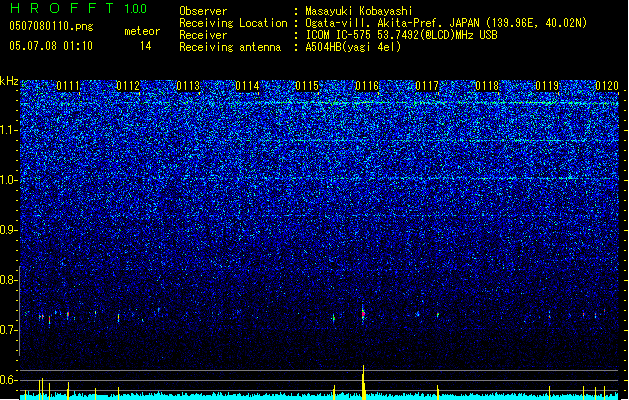Click the kHz axis unit label
This screenshot has height=400, width=629.
click(x=9, y=81)
